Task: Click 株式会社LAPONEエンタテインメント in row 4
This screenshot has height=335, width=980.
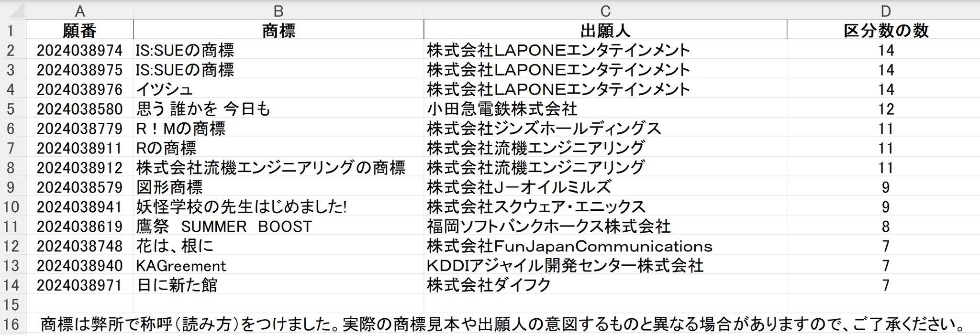Action: pyautogui.click(x=605, y=89)
